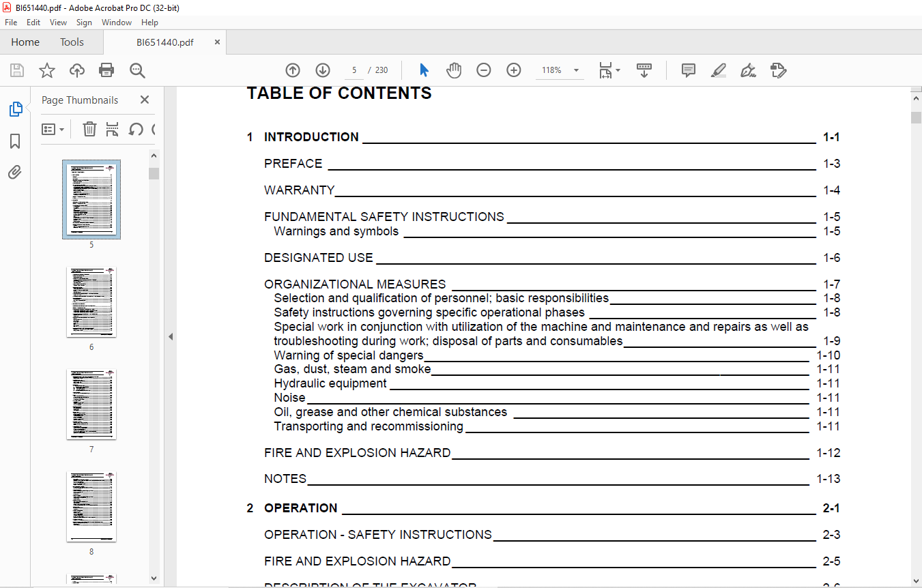Zoom out with the minus icon
The image size is (922, 588).
pyautogui.click(x=484, y=70)
